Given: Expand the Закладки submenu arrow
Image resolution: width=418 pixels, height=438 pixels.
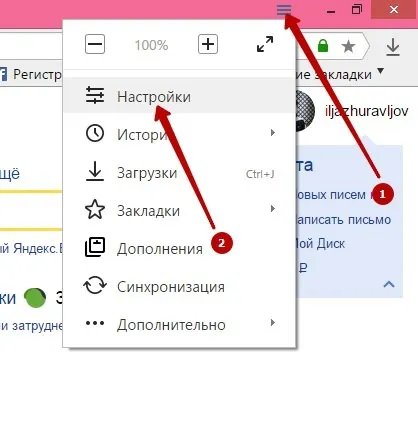Looking at the screenshot, I should click(x=273, y=209).
